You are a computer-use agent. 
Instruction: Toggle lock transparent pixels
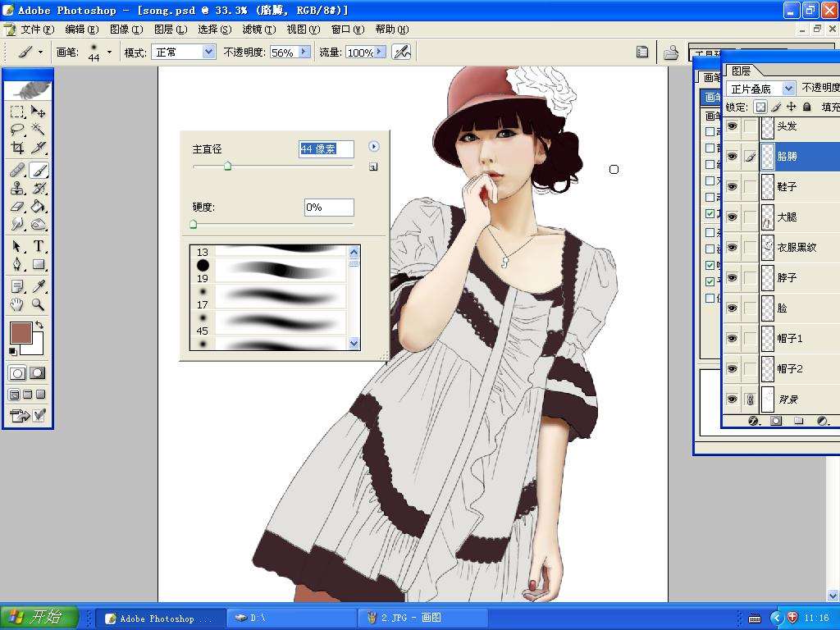click(760, 107)
